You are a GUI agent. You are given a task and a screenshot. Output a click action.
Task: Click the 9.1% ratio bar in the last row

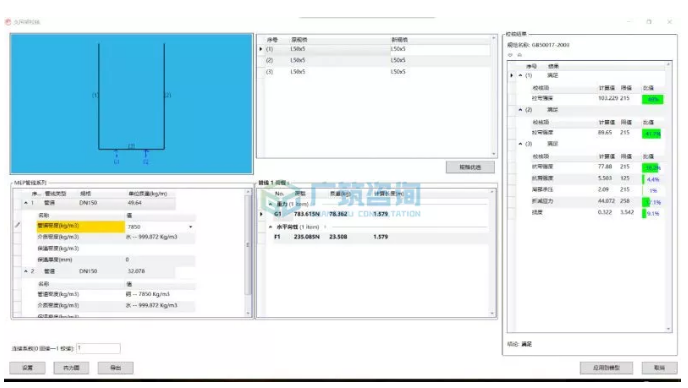651,214
